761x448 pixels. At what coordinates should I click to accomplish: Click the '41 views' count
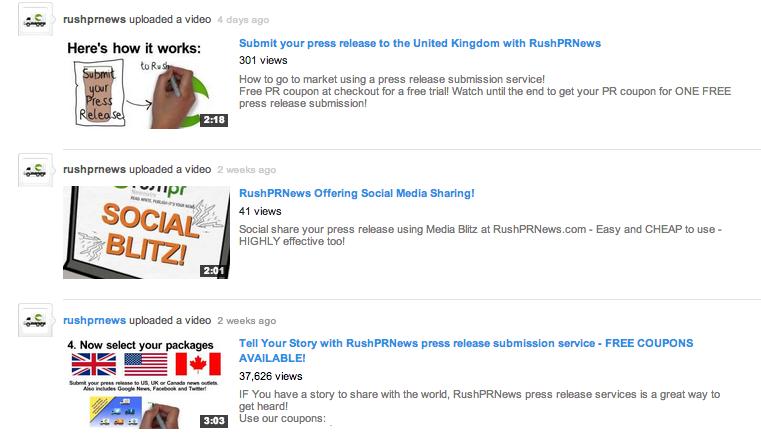point(260,211)
